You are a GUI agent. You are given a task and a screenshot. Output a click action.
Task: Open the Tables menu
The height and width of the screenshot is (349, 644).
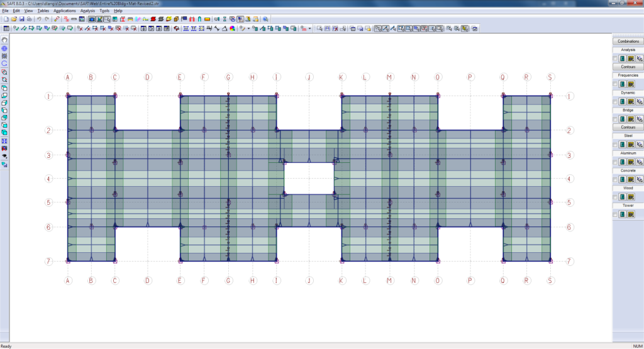click(x=43, y=11)
